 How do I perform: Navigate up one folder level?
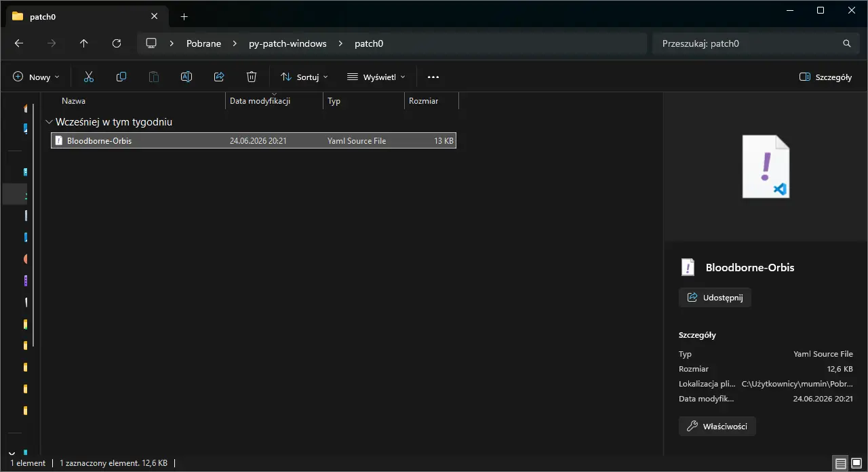(x=84, y=43)
